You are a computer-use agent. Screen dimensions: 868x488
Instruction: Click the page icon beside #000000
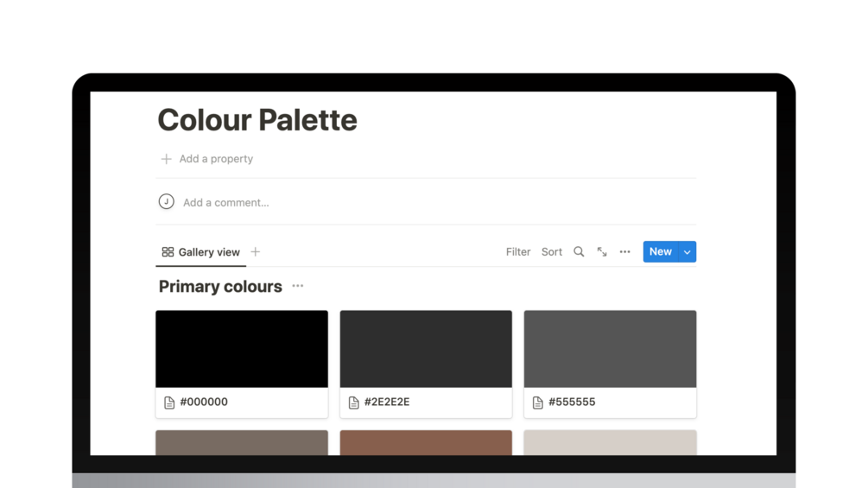point(169,402)
